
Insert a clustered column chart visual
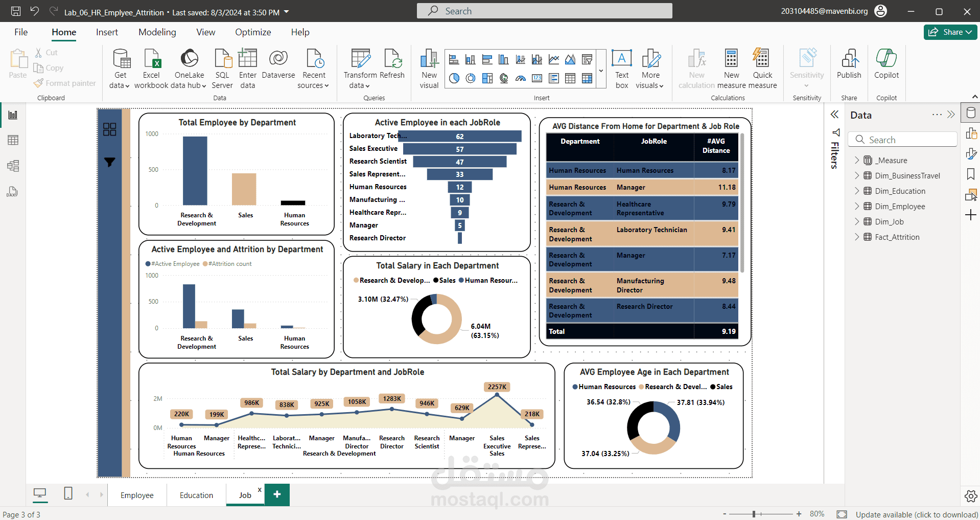(504, 60)
